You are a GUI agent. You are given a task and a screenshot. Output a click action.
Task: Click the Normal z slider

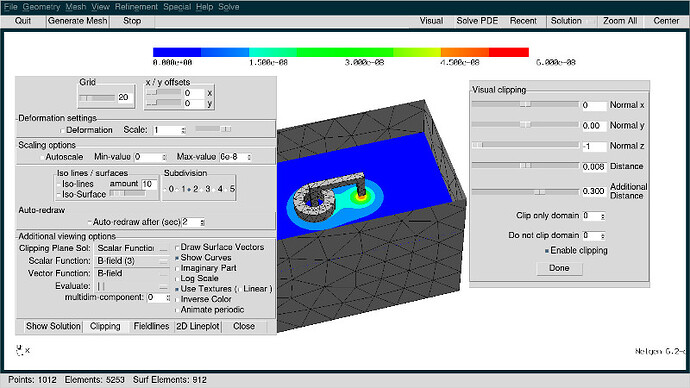click(525, 145)
